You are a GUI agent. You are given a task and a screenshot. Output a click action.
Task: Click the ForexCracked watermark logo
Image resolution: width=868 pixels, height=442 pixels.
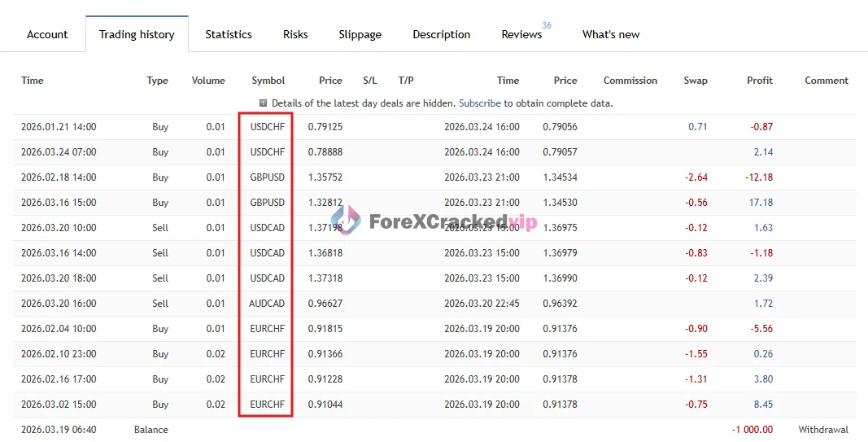(346, 221)
